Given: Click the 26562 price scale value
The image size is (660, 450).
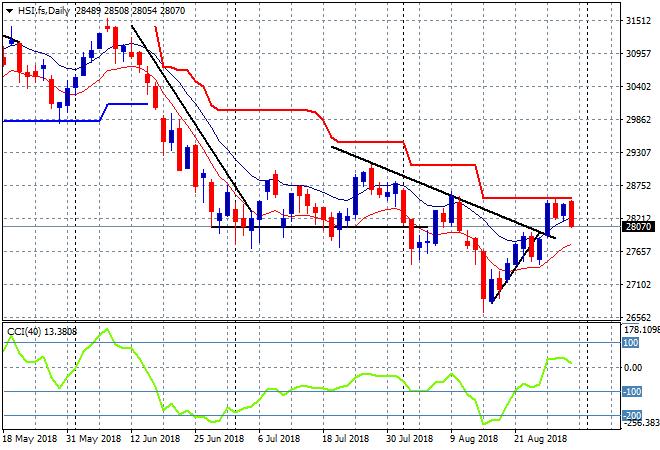Looking at the screenshot, I should pyautogui.click(x=638, y=317).
